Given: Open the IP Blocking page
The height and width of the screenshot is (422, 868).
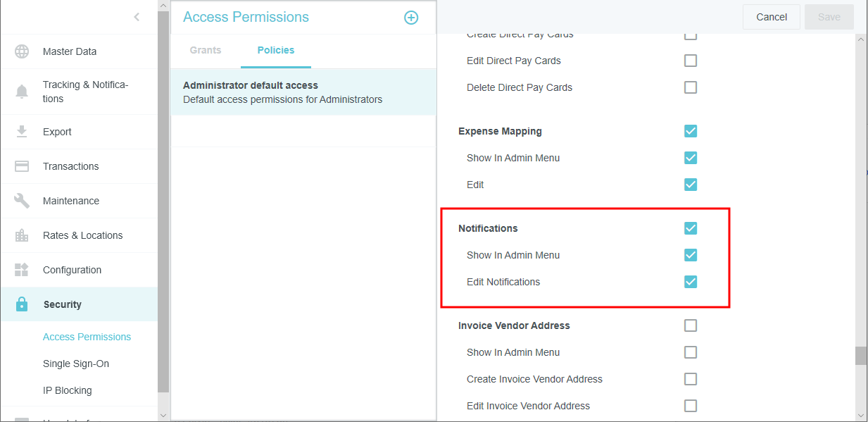Looking at the screenshot, I should point(68,390).
